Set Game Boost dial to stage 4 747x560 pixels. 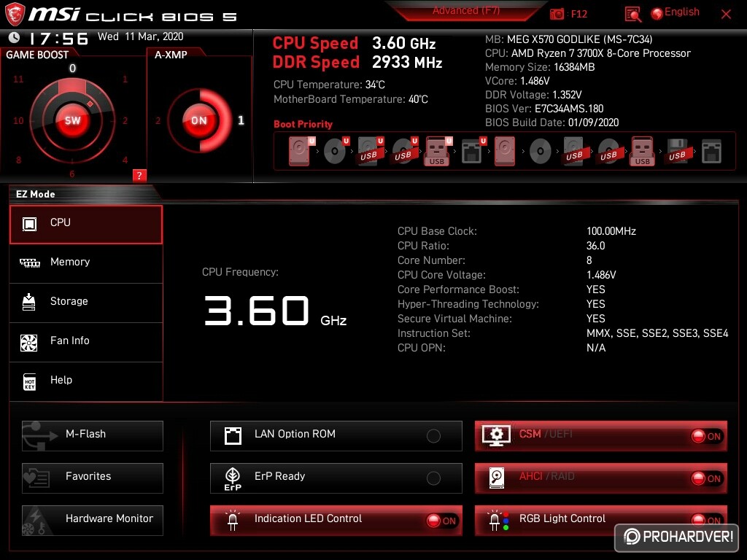(125, 160)
